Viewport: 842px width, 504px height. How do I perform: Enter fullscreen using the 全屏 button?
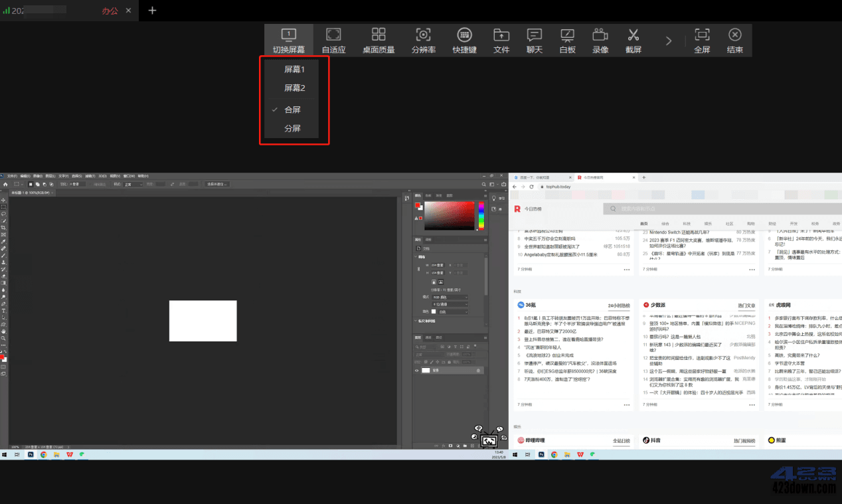tap(702, 41)
